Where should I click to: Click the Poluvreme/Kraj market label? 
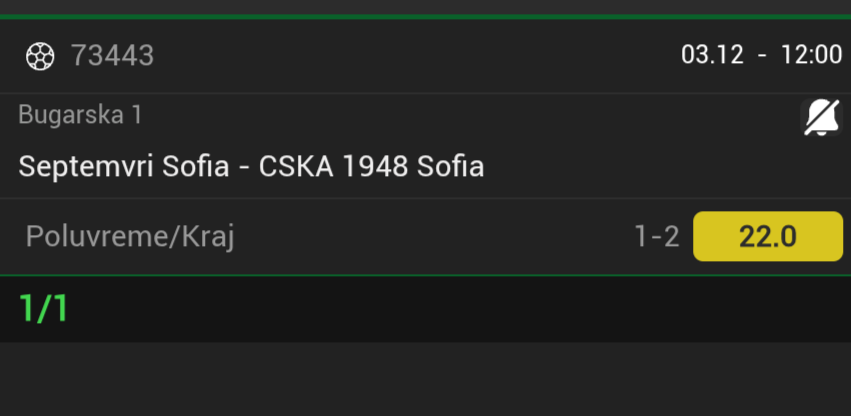tap(130, 237)
